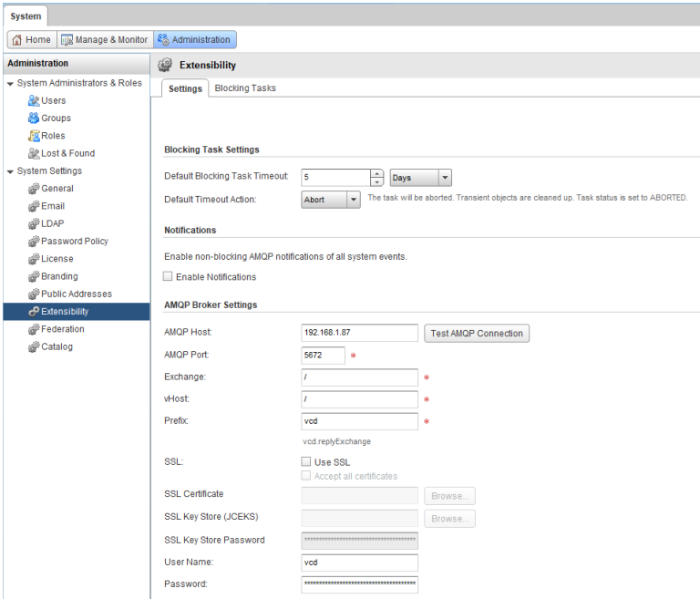Enable the Enable Notifications checkbox
The image size is (700, 599).
coord(168,277)
